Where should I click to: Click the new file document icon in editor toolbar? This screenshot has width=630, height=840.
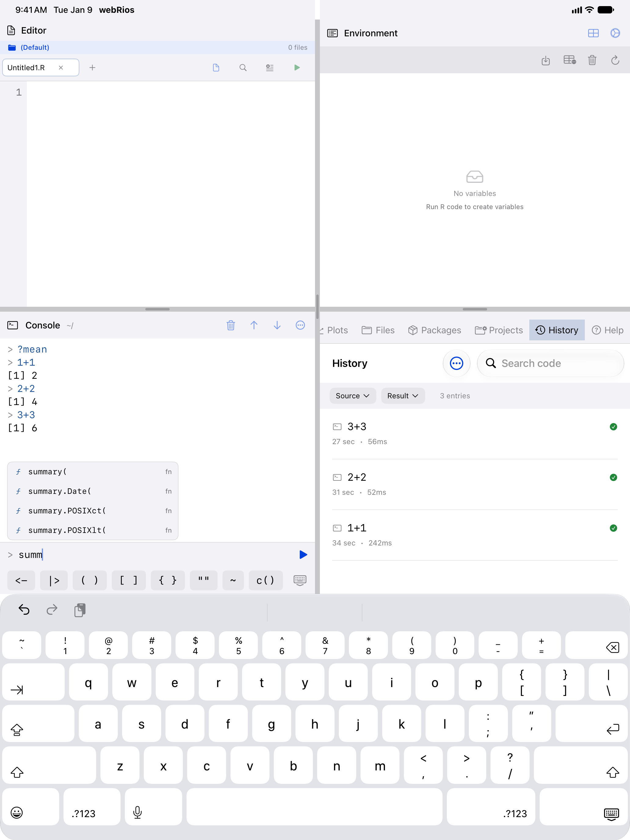click(x=216, y=67)
